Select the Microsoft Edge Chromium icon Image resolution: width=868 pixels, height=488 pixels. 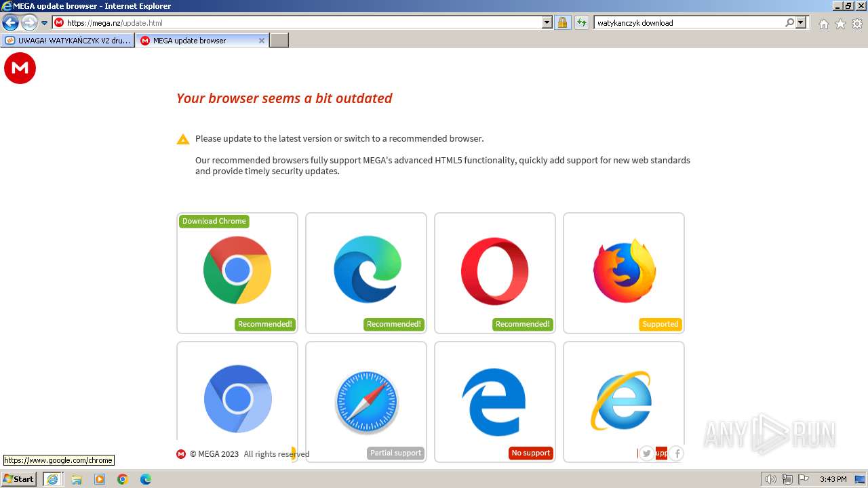pyautogui.click(x=367, y=269)
